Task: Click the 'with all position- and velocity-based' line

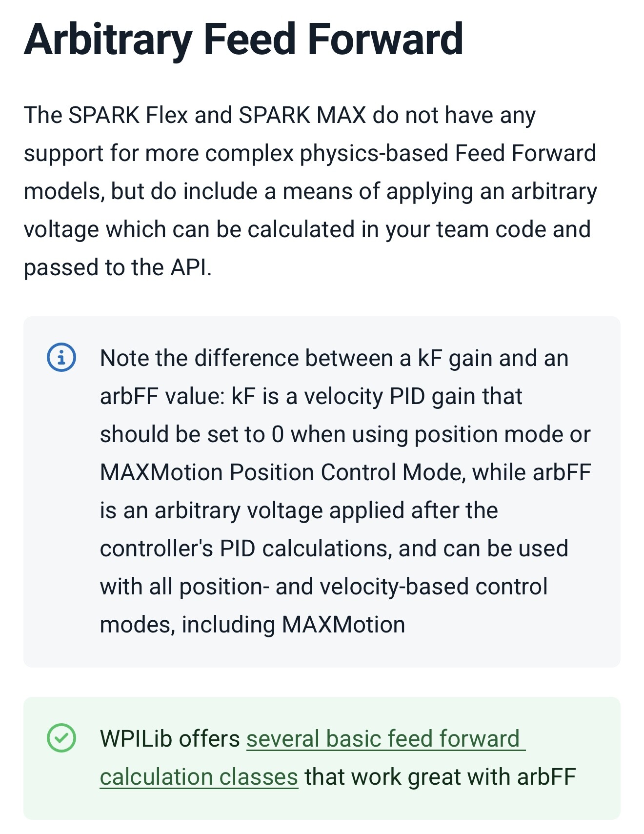Action: (x=324, y=587)
